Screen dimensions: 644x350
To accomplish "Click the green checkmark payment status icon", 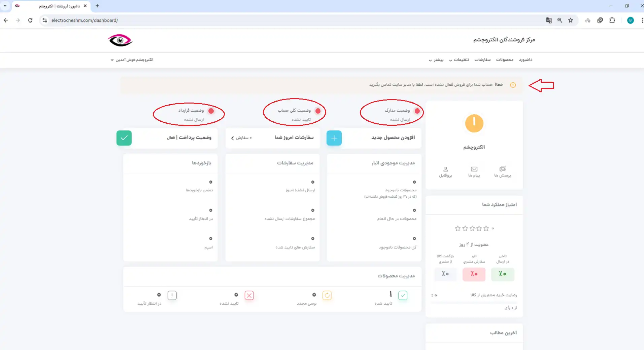I will 124,138.
